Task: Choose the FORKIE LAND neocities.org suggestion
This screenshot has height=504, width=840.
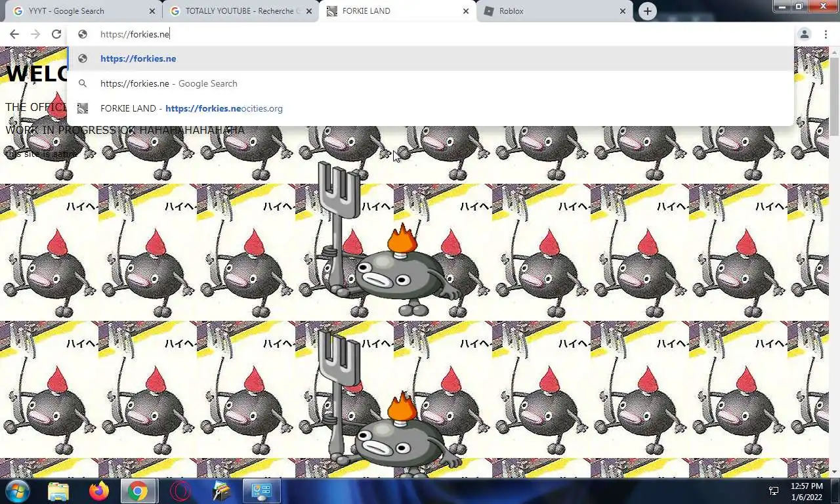Action: tap(430, 108)
